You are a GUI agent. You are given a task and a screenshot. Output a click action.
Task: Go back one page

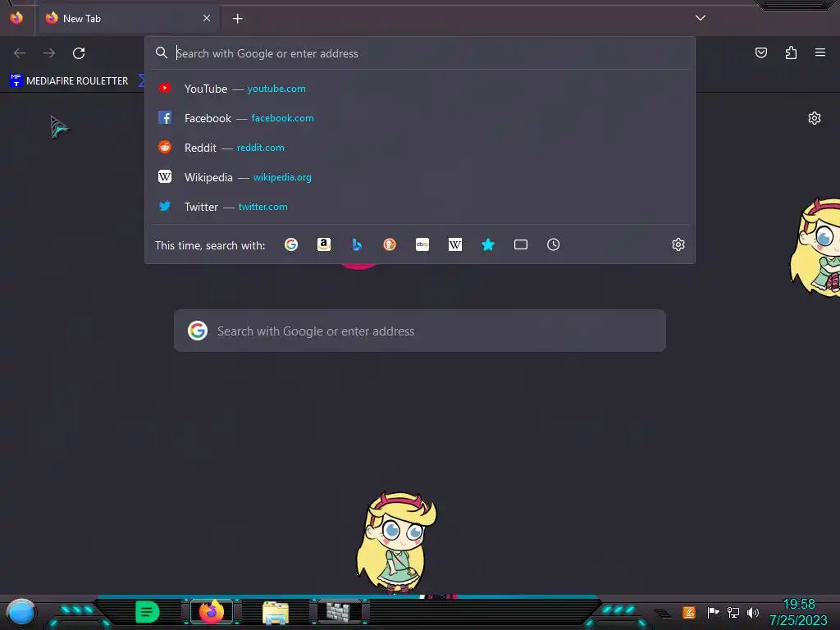pos(20,53)
